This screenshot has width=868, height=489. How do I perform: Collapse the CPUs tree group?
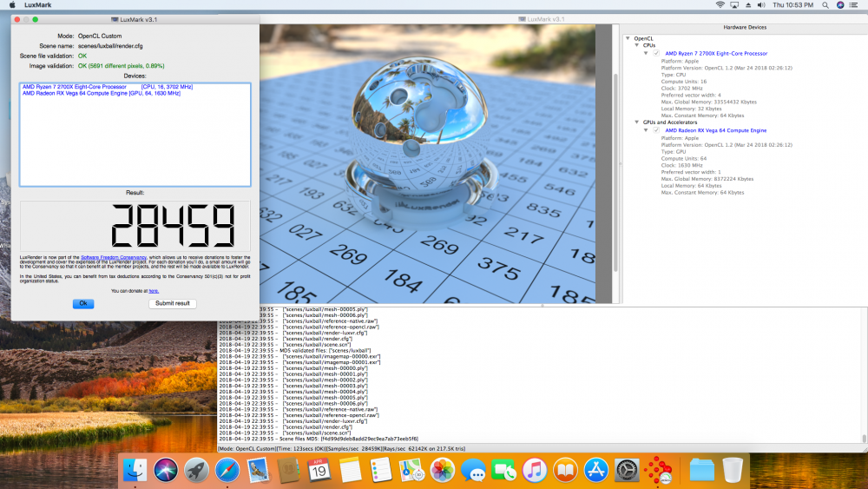pos(636,45)
